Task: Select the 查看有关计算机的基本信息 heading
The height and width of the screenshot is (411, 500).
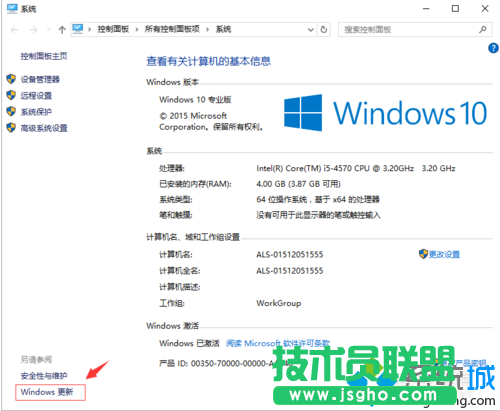Action: tap(208, 61)
